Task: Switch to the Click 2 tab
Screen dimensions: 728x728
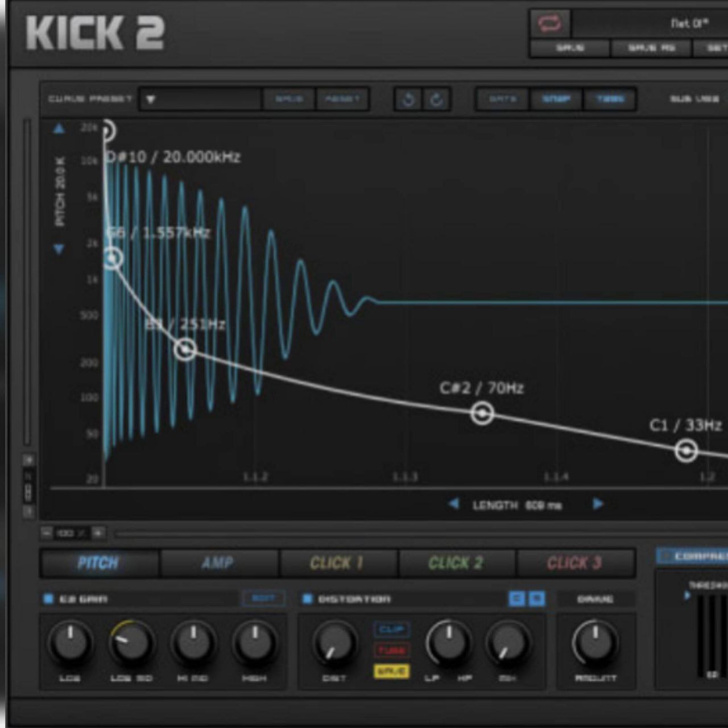Action: [457, 563]
